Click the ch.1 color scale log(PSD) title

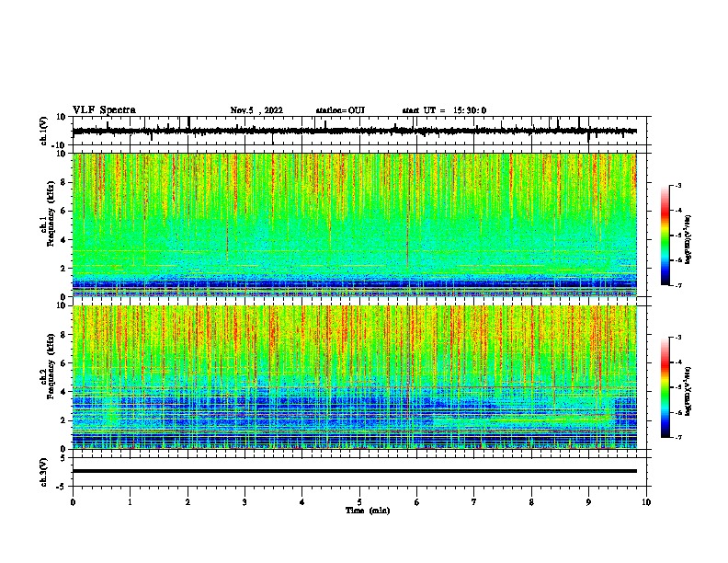click(688, 239)
